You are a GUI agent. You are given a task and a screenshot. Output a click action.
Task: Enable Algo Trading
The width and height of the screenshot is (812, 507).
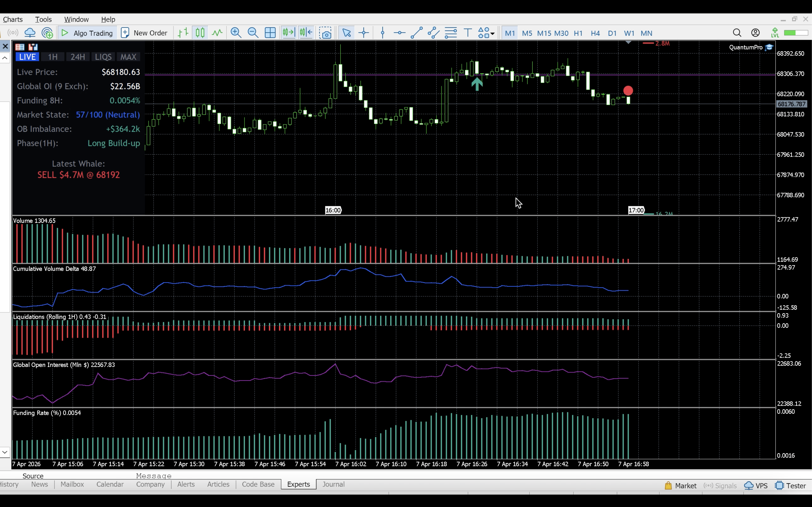[x=87, y=32]
